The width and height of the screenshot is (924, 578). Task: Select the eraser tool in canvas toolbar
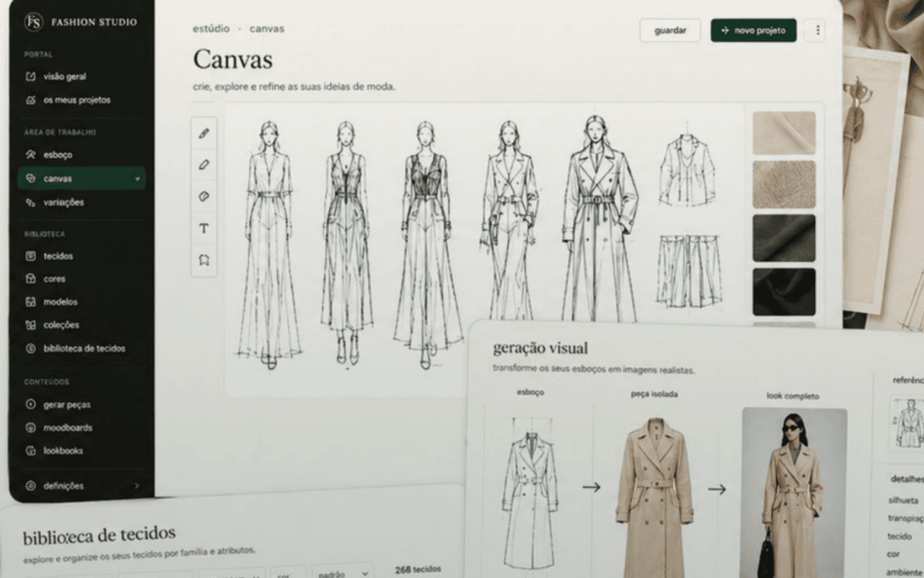pos(203,197)
